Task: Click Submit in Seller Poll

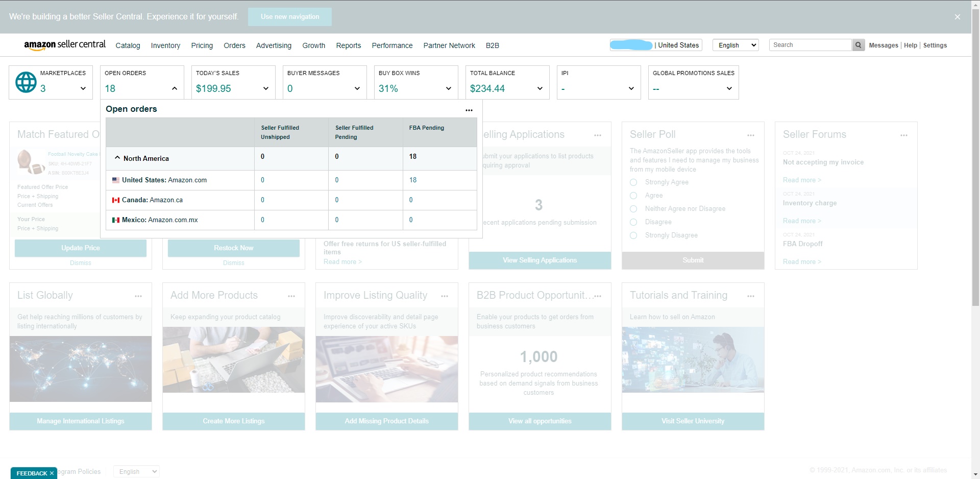Action: click(x=693, y=260)
